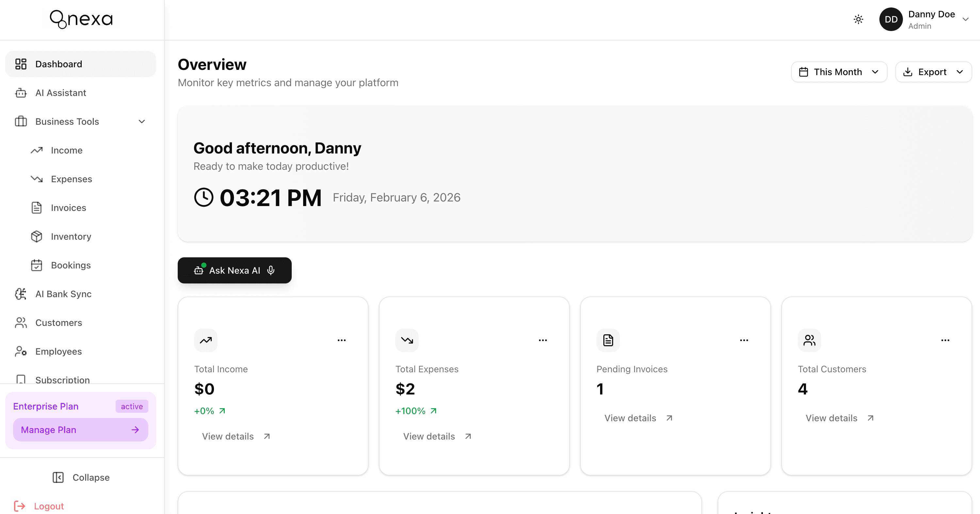Toggle light mode with the sun icon
Screen dimensions: 980x514
(x=858, y=19)
